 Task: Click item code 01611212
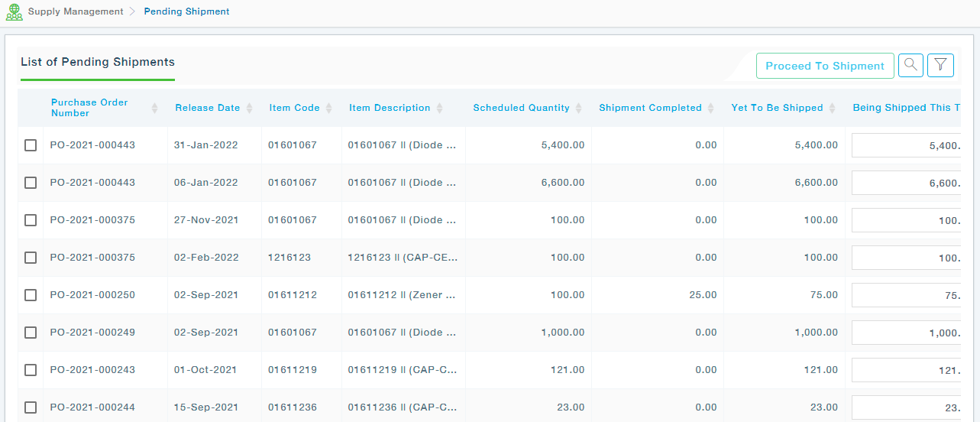[x=292, y=295]
